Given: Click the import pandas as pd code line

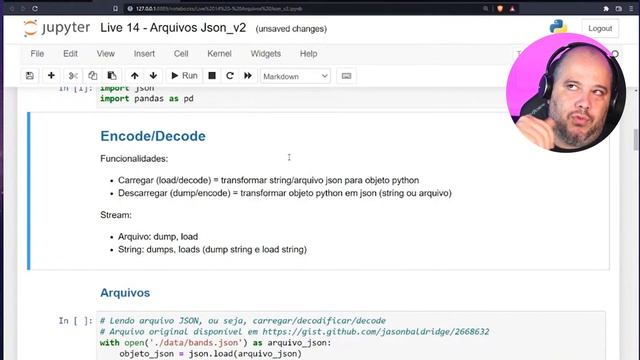Looking at the screenshot, I should pos(147,99).
